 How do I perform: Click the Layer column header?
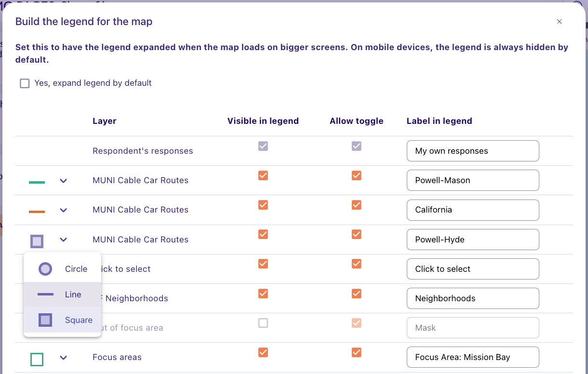click(x=105, y=121)
